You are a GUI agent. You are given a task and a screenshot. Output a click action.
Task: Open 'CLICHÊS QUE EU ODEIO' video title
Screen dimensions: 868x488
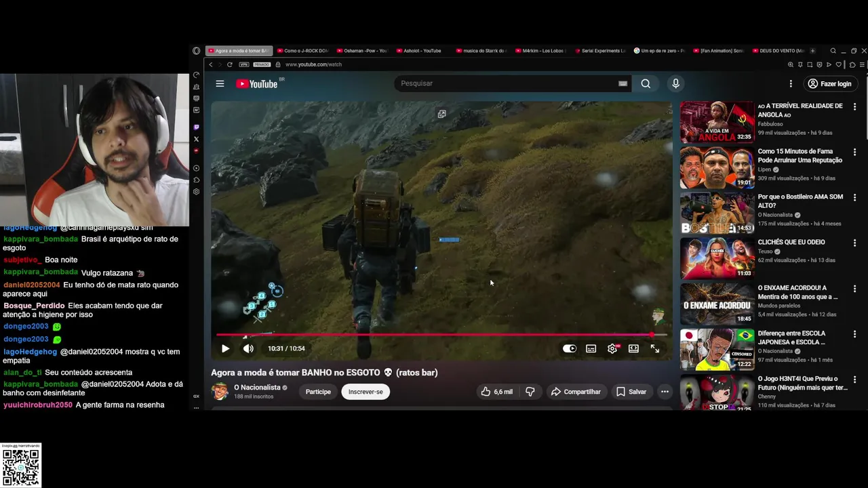(x=791, y=242)
